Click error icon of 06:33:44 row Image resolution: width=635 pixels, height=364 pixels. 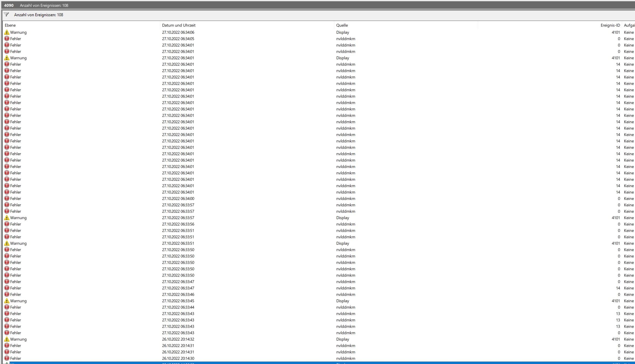(x=7, y=307)
